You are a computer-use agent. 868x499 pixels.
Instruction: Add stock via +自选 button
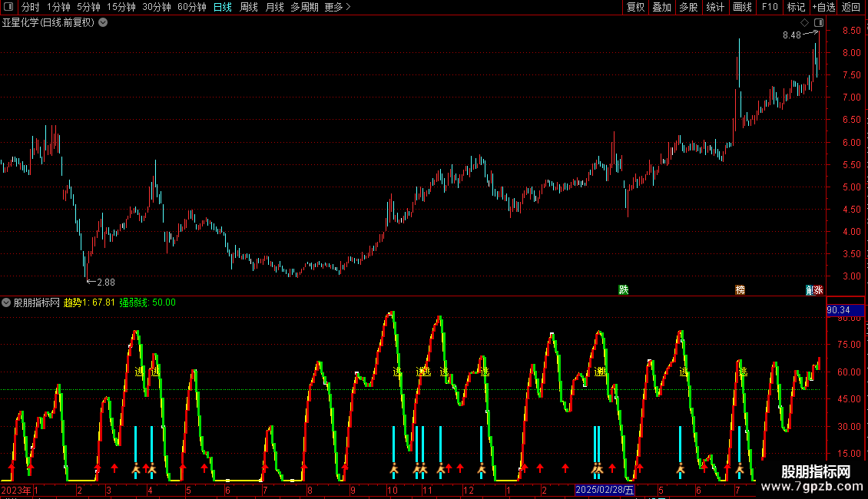tap(823, 7)
